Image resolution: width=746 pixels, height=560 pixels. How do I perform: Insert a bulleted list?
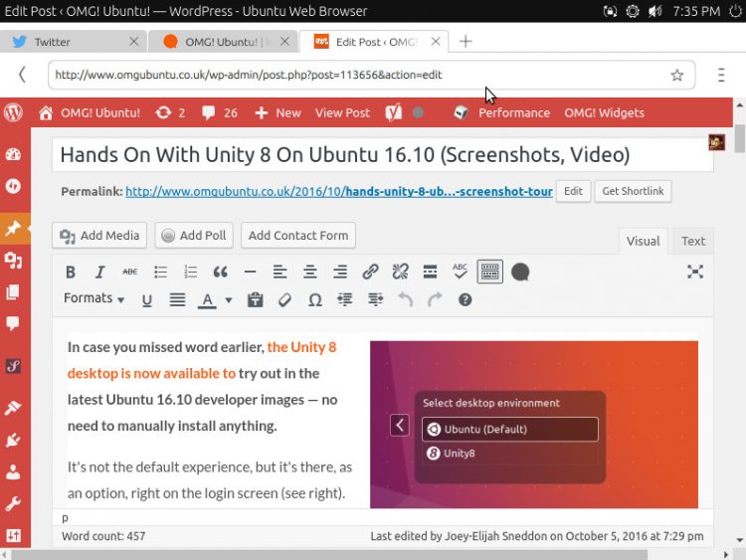(160, 273)
